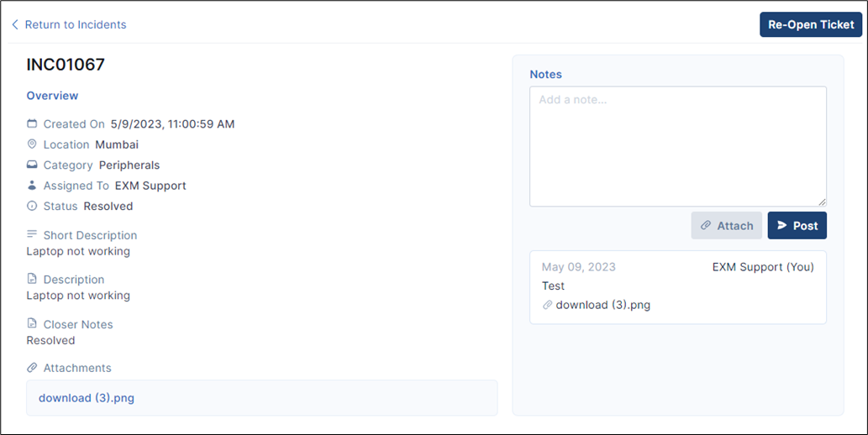Click the Created On label
868x435 pixels.
74,124
